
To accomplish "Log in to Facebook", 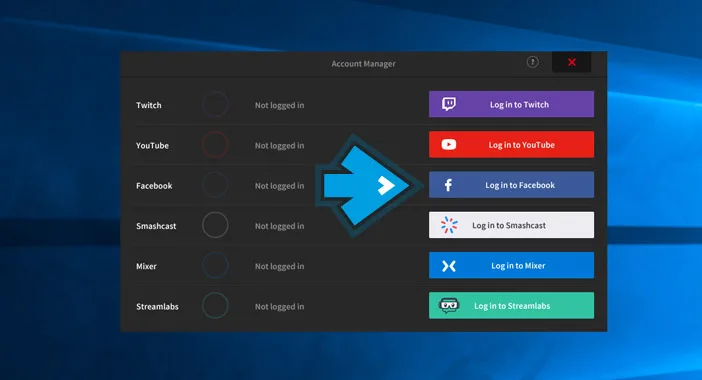I will tap(511, 185).
